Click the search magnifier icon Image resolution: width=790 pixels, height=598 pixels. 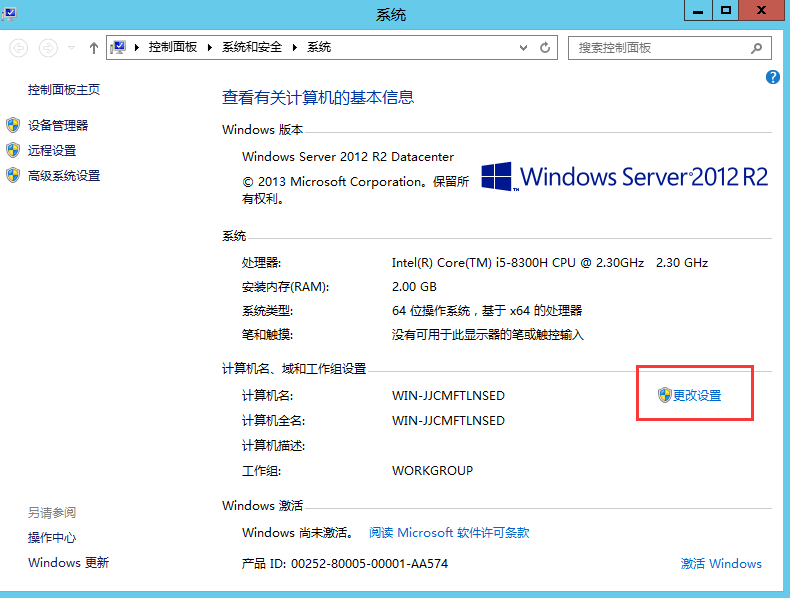[756, 48]
